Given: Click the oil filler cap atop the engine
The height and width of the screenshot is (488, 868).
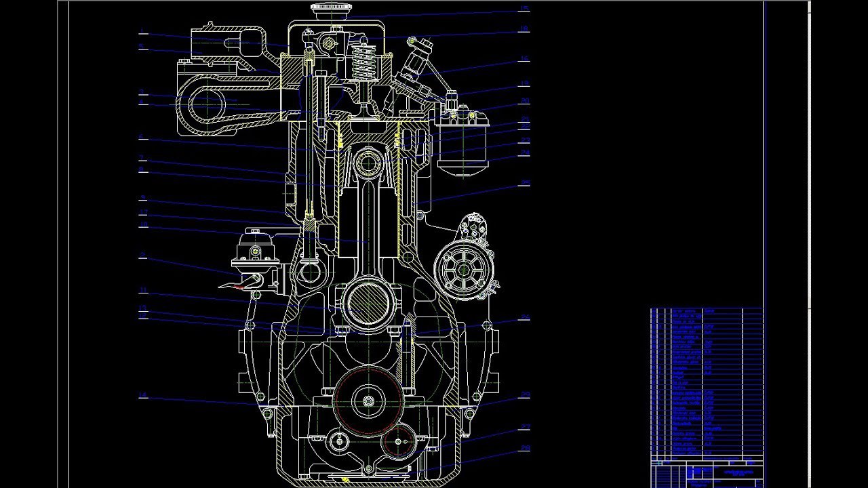Looking at the screenshot, I should click(x=330, y=11).
